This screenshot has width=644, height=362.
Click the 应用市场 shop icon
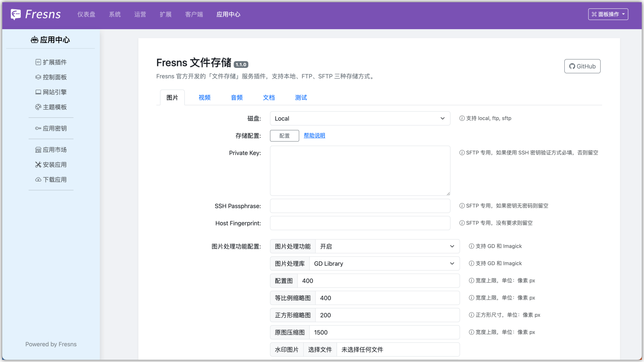point(38,150)
